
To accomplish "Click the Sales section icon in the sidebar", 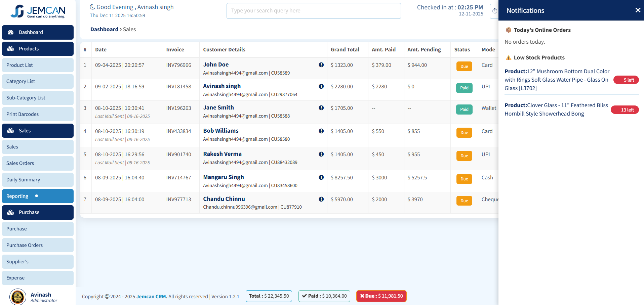I will pyautogui.click(x=11, y=130).
